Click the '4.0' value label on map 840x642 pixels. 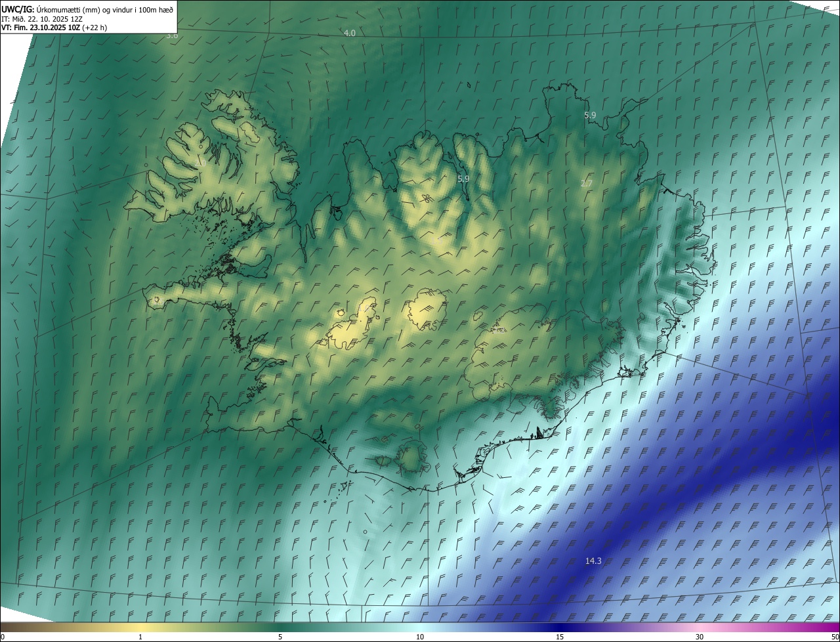tap(350, 33)
